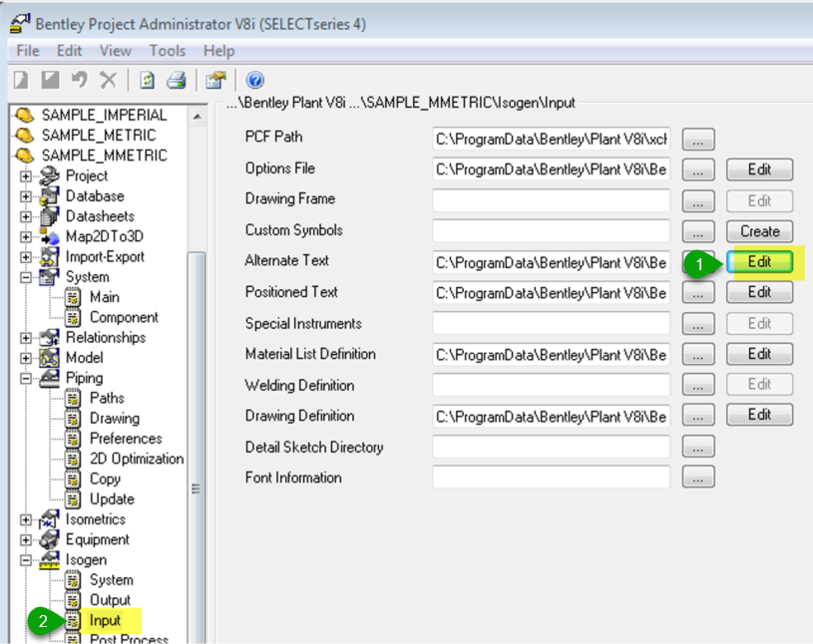Select SAMPLE_MMETRIC project helmet icon
Image resolution: width=813 pixels, height=644 pixels.
24,156
